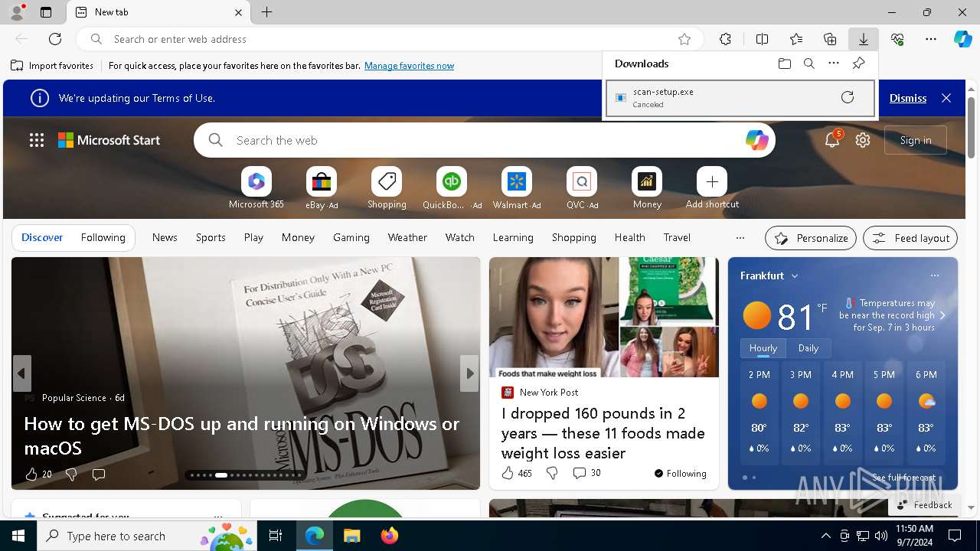This screenshot has width=980, height=551.
Task: Click the Sign in button
Action: point(916,140)
